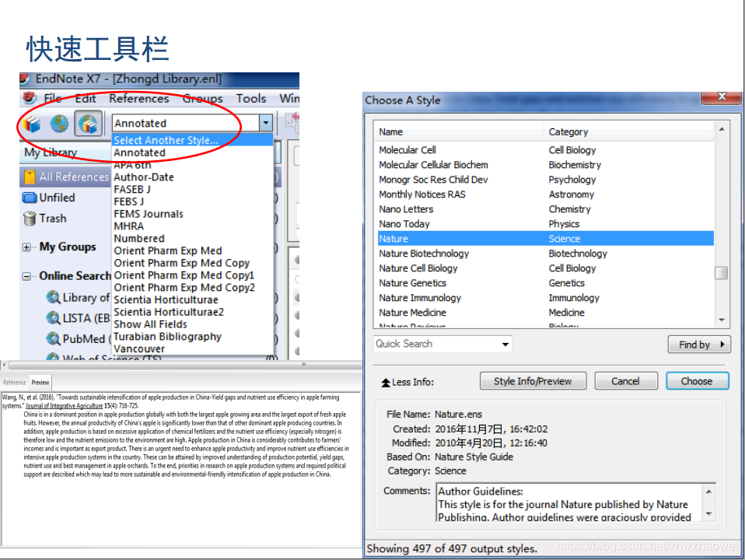
Task: Select the Molecular Cell style row
Action: [x=545, y=150]
